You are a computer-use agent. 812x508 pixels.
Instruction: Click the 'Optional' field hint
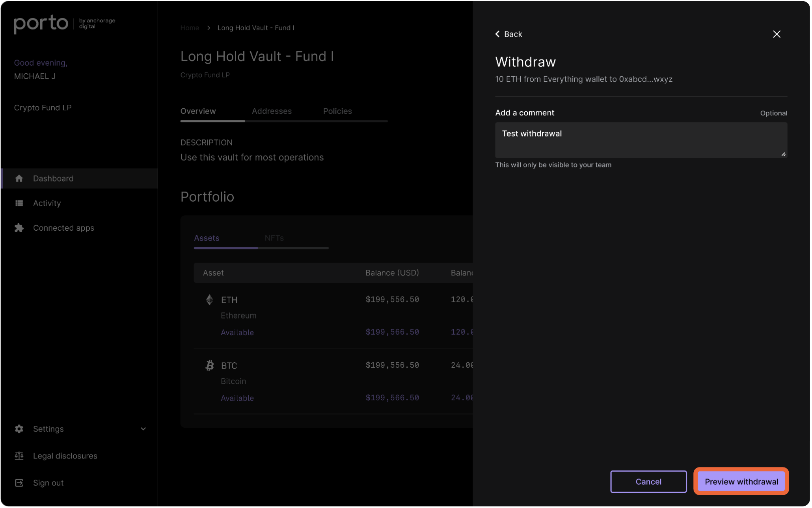(x=774, y=113)
